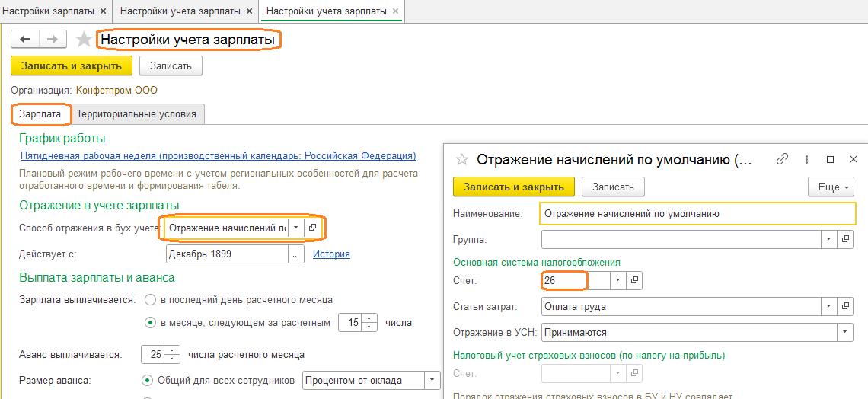868x399 pixels.
Task: Open the three-dot menu in dialog header
Action: (806, 159)
